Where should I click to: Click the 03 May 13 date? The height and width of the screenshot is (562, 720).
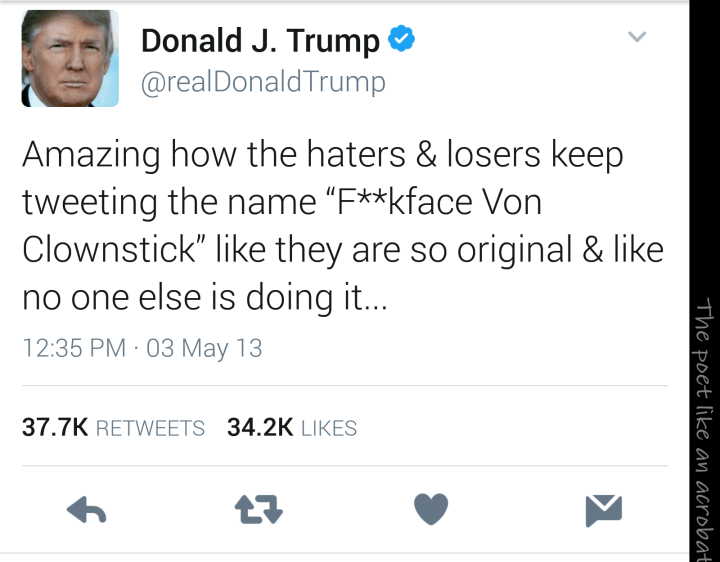pyautogui.click(x=204, y=348)
